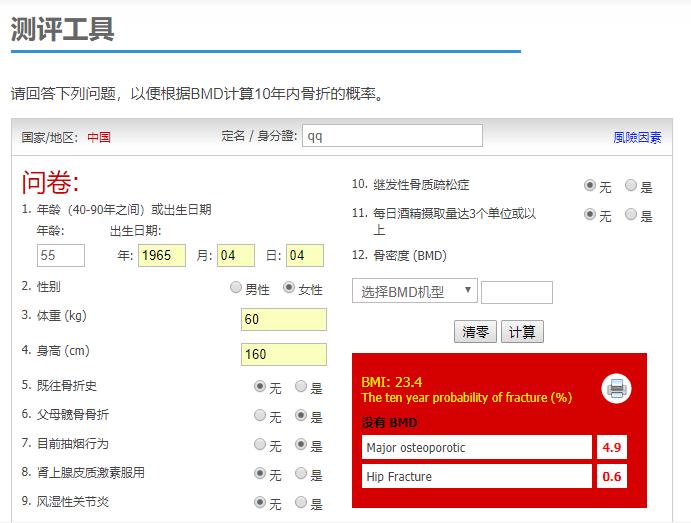Choose 是 for 继发性骨质疏松症
691x523 pixels.
631,185
